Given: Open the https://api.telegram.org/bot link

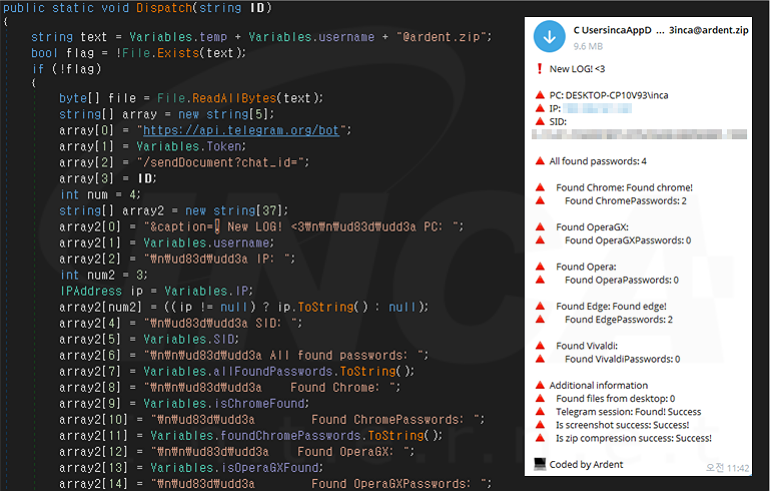Looking at the screenshot, I should pos(241,130).
